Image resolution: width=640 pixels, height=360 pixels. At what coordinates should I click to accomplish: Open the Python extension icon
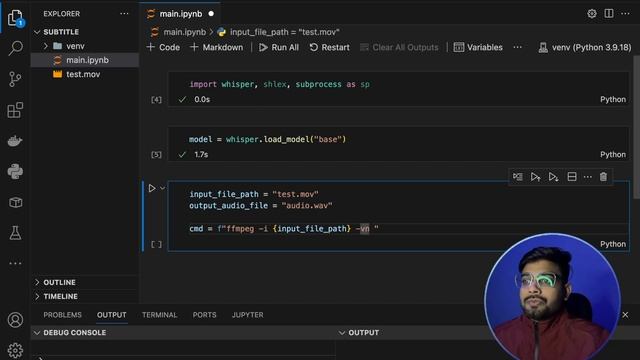tap(15, 171)
